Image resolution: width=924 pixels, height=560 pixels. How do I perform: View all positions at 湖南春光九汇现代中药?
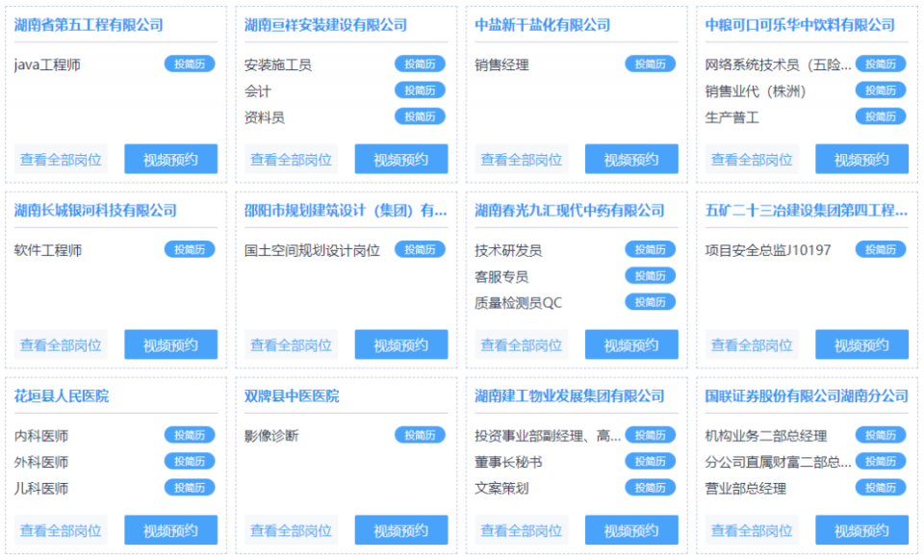coord(522,344)
